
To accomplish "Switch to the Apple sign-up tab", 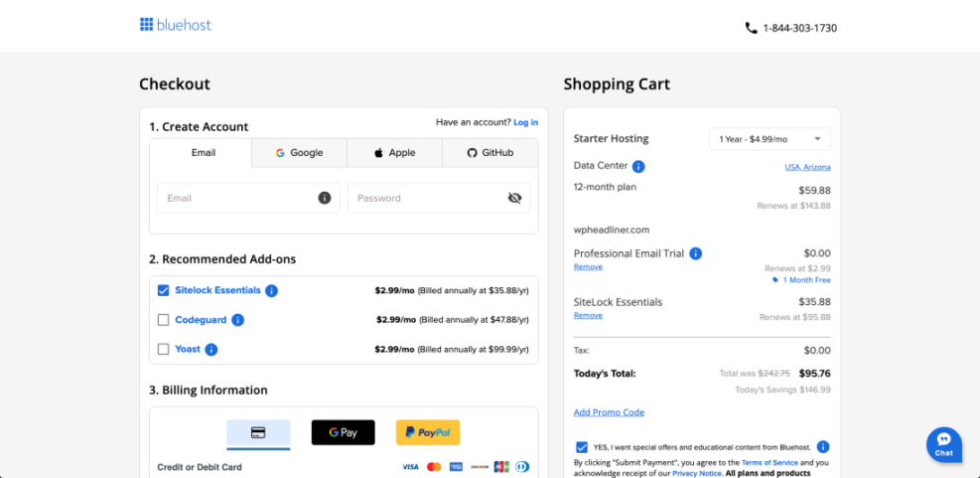I will pyautogui.click(x=394, y=153).
